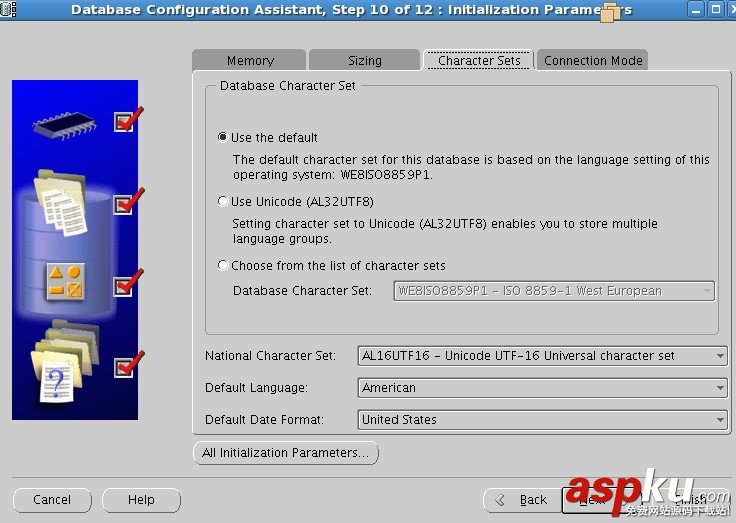Select the Character Sets tab
This screenshot has width=736, height=523.
(479, 60)
